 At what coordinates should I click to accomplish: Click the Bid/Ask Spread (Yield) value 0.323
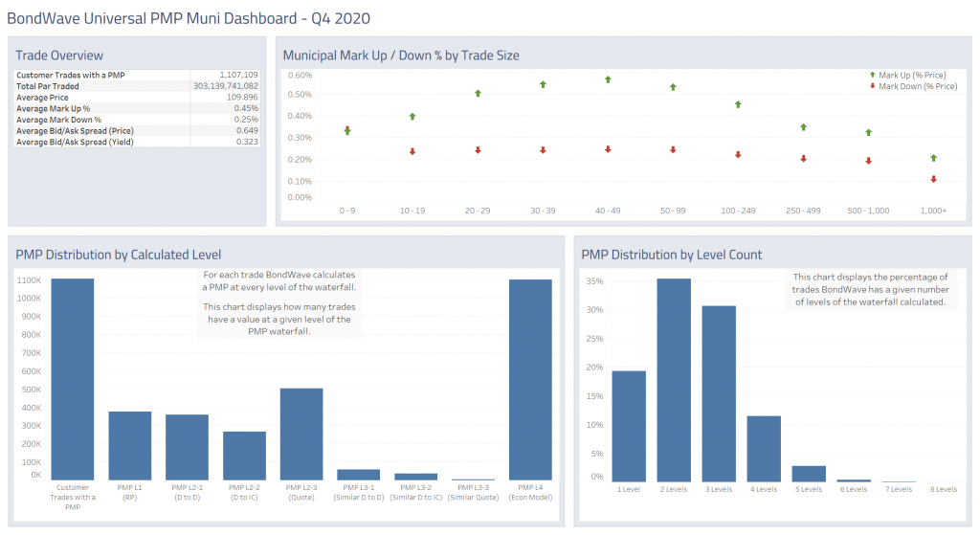247,142
